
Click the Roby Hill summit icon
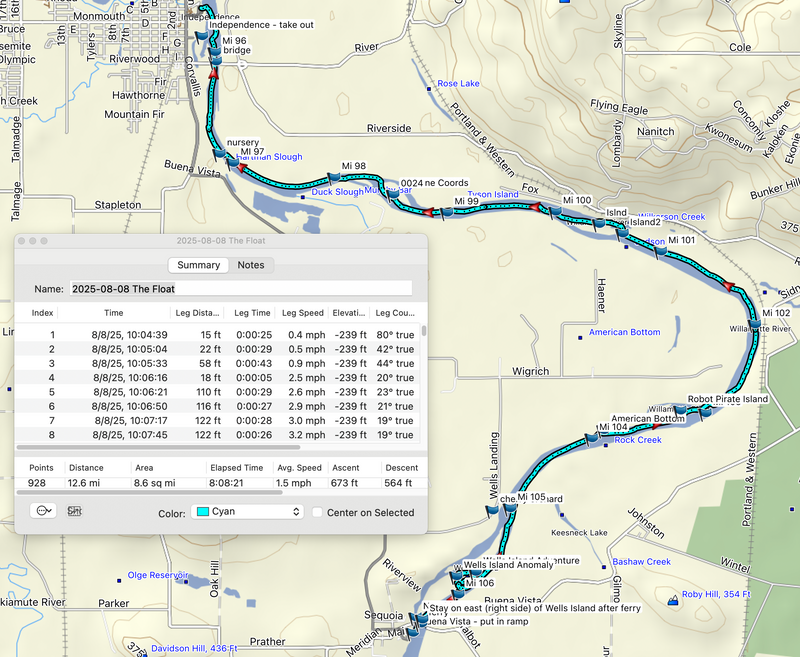pyautogui.click(x=673, y=600)
